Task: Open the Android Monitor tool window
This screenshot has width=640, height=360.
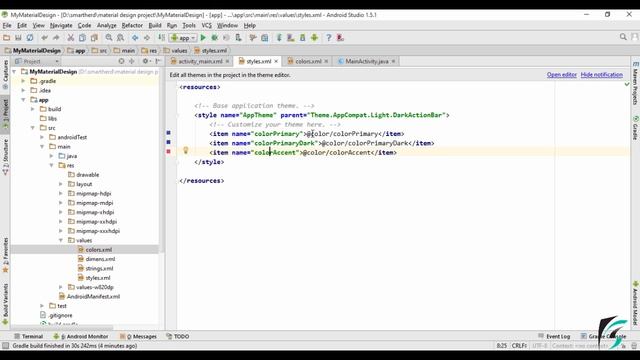Action: 81,336
